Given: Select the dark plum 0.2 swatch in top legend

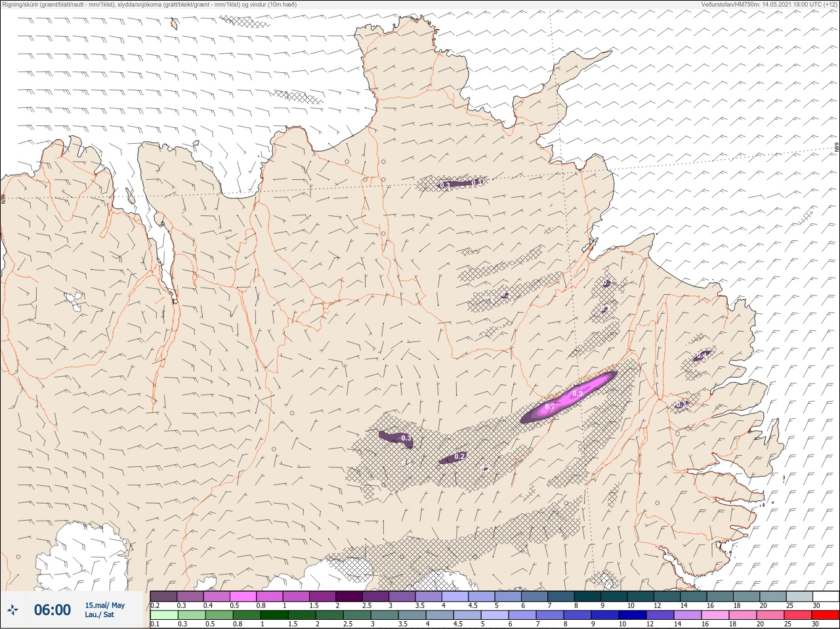Looking at the screenshot, I should coord(163,596).
